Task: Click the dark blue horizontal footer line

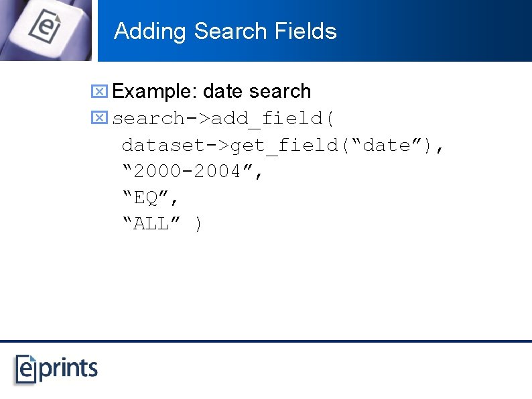Action: pyautogui.click(x=266, y=341)
